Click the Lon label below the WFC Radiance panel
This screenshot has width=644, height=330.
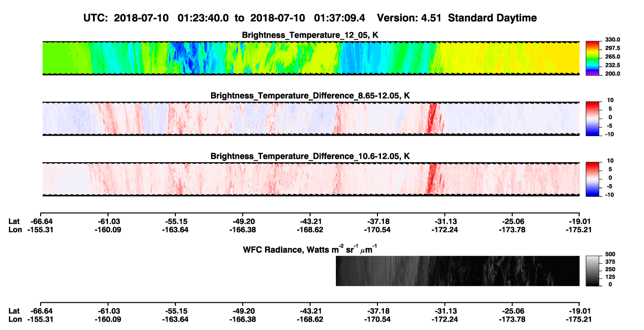(x=15, y=319)
